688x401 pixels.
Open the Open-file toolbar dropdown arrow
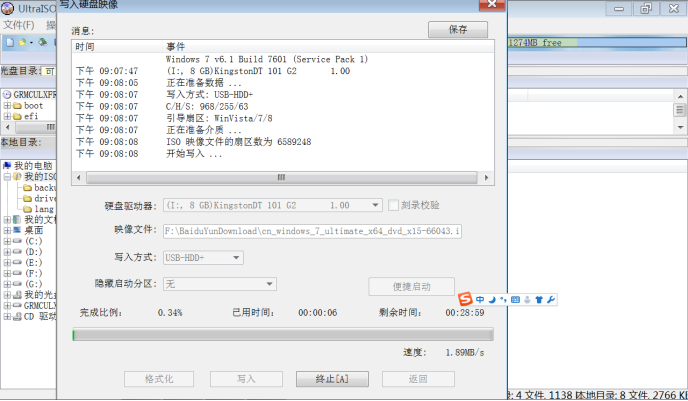tap(32, 43)
